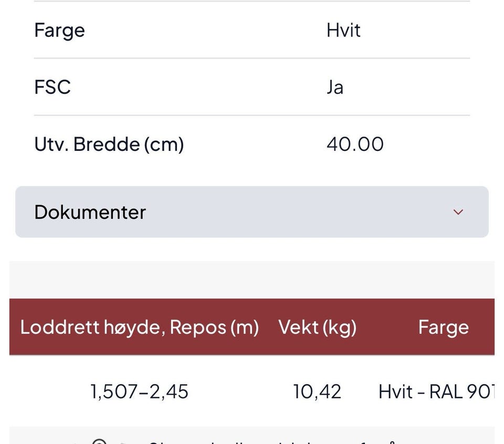Click the gray band above the table header
This screenshot has width=504, height=444.
pos(252,280)
